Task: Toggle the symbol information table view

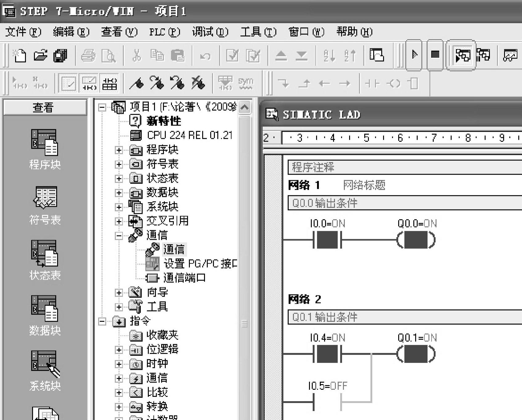Action: (110, 83)
